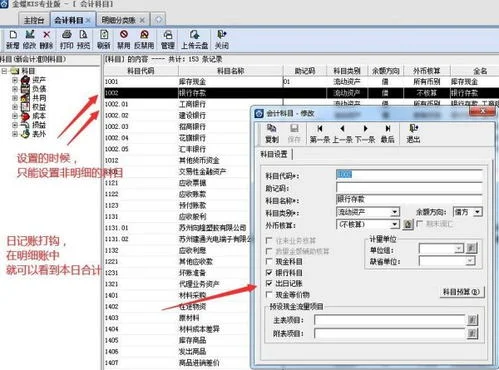Select the 损益 tree item
The height and width of the screenshot is (370, 499).
[39, 125]
